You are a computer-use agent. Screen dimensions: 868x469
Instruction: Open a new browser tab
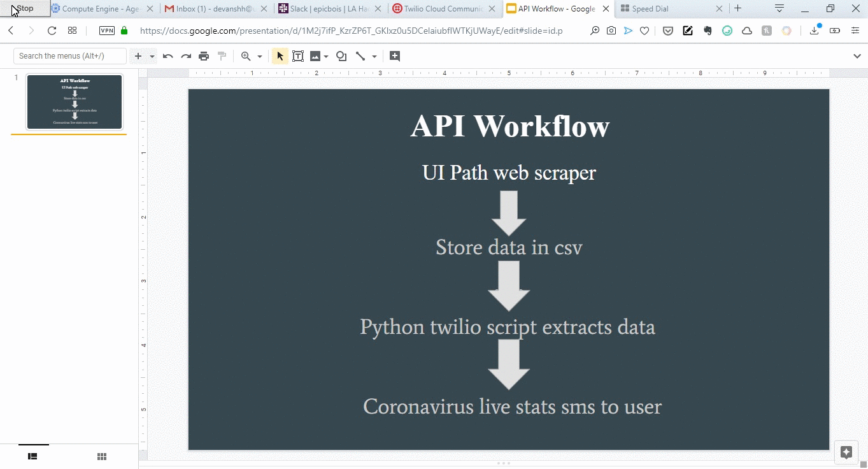738,8
